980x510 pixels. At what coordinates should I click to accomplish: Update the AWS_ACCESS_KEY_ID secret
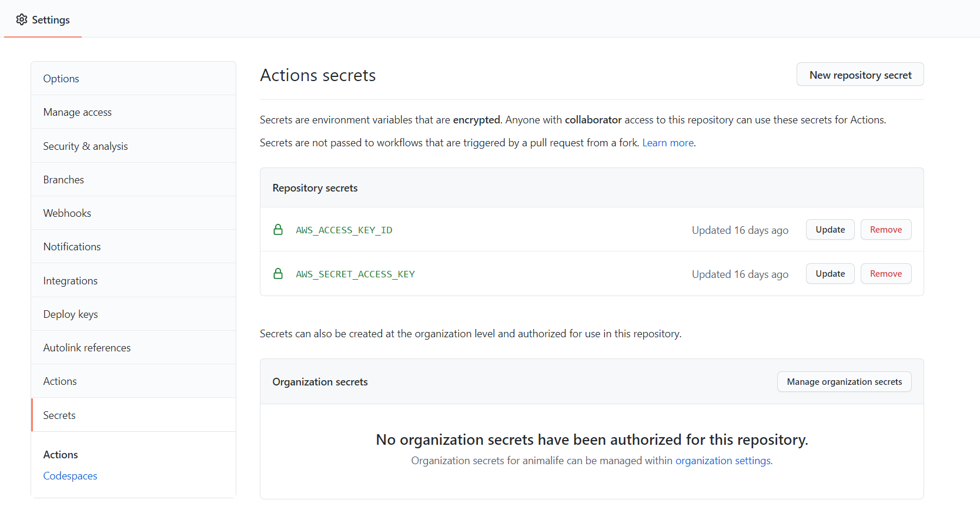click(830, 230)
